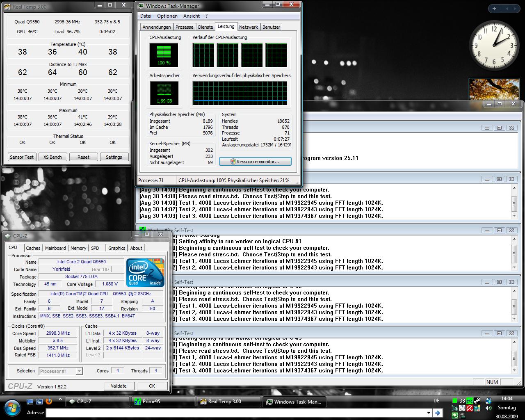Click Windows Task-Manager taskbar button
The height and width of the screenshot is (420, 525).
tap(294, 402)
